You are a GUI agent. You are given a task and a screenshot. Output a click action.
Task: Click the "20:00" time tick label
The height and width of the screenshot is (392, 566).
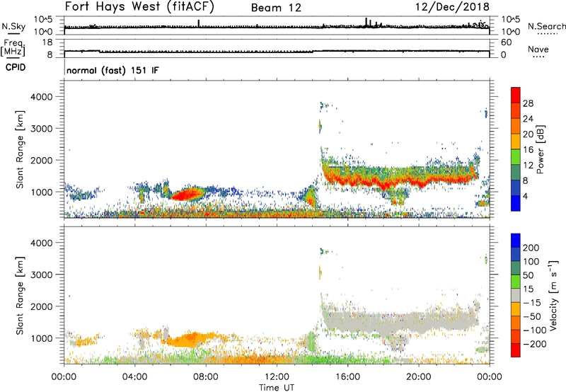419,377
